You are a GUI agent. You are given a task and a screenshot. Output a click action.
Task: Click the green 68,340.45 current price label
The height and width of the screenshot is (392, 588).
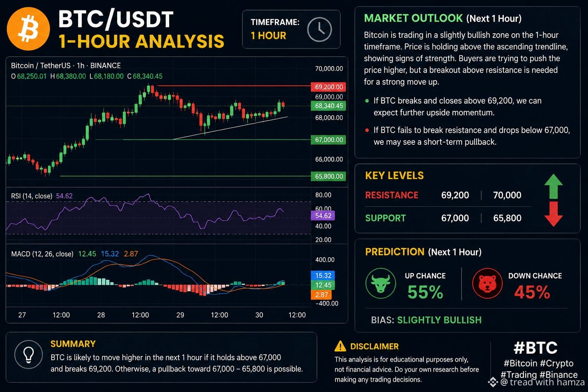point(329,106)
